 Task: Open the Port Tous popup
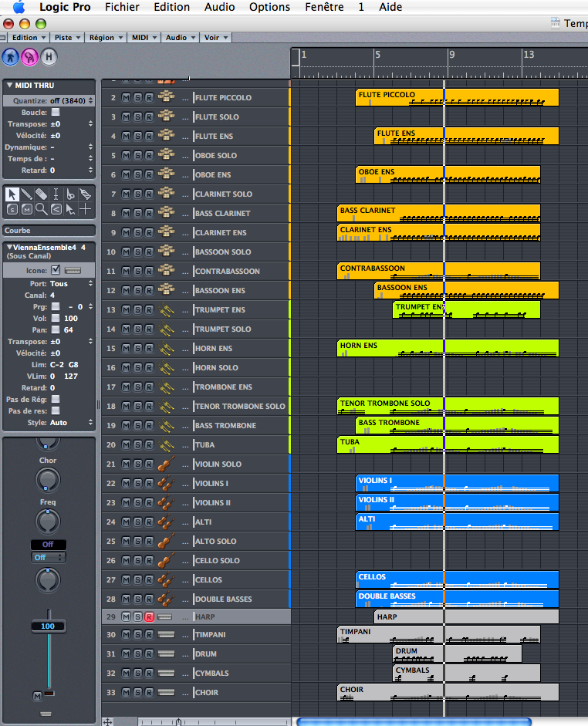click(x=72, y=283)
